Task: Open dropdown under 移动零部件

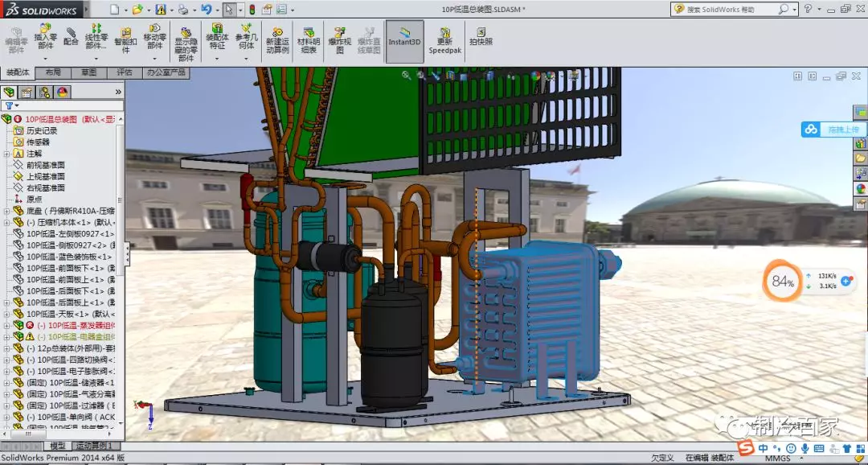Action: pos(155,58)
